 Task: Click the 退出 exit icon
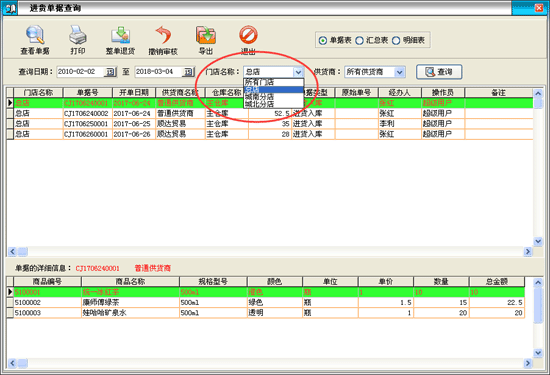click(248, 34)
